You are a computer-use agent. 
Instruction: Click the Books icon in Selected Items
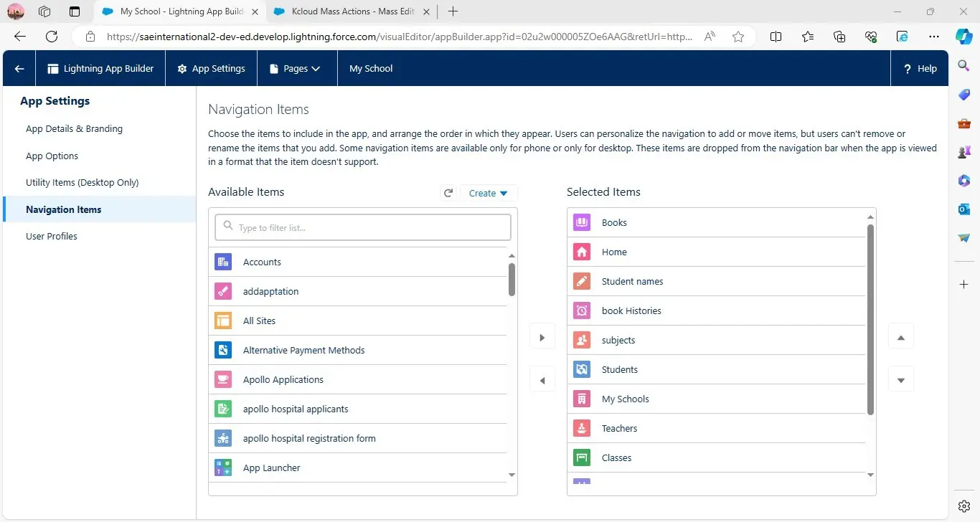582,222
